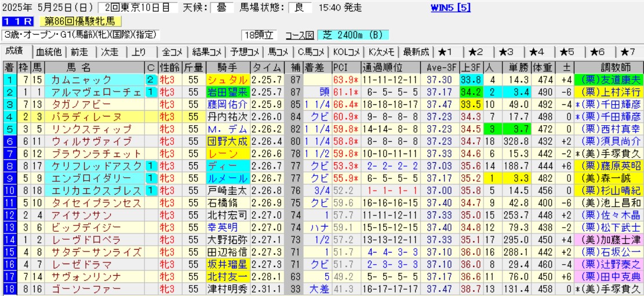Select the ★1 star tab
The width and height of the screenshot is (644, 296).
click(449, 51)
